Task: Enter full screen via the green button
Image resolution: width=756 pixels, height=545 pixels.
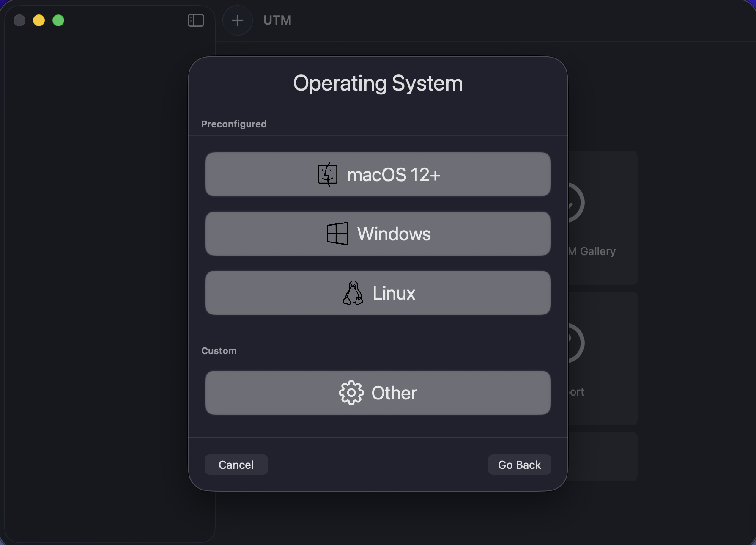Action: [x=58, y=20]
